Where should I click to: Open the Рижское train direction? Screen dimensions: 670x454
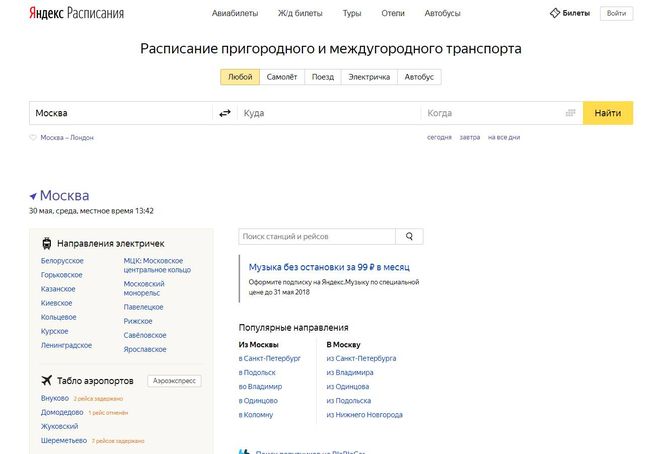(x=138, y=321)
